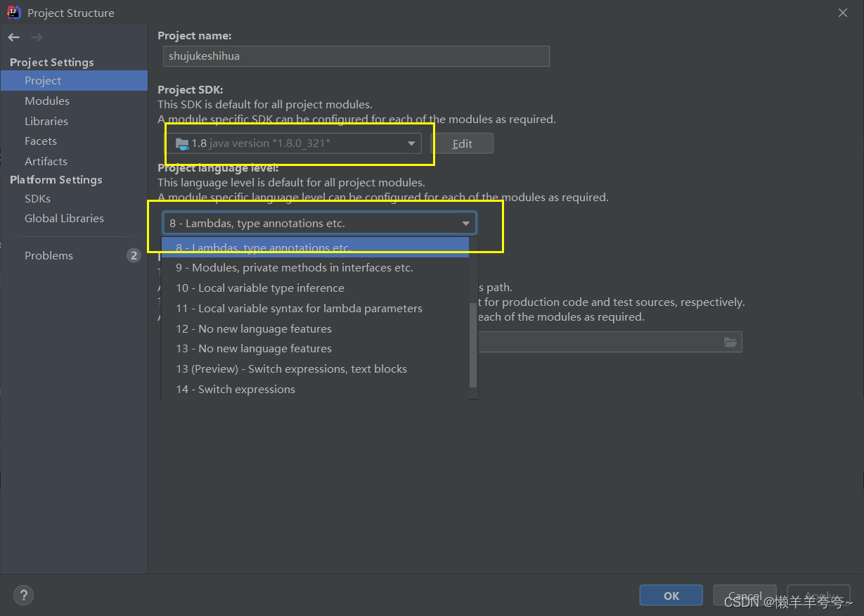Select "10 - Local variable type inference"
The width and height of the screenshot is (864, 616).
(259, 288)
